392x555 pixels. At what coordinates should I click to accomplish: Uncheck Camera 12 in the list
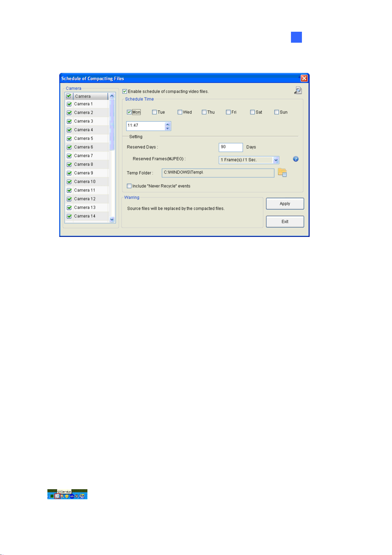[x=69, y=199]
